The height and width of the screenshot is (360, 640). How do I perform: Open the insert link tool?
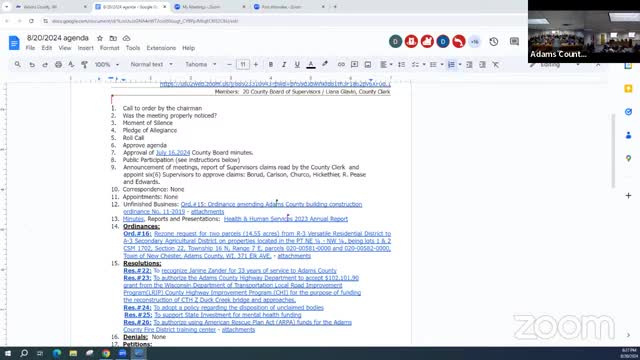pyautogui.click(x=341, y=64)
